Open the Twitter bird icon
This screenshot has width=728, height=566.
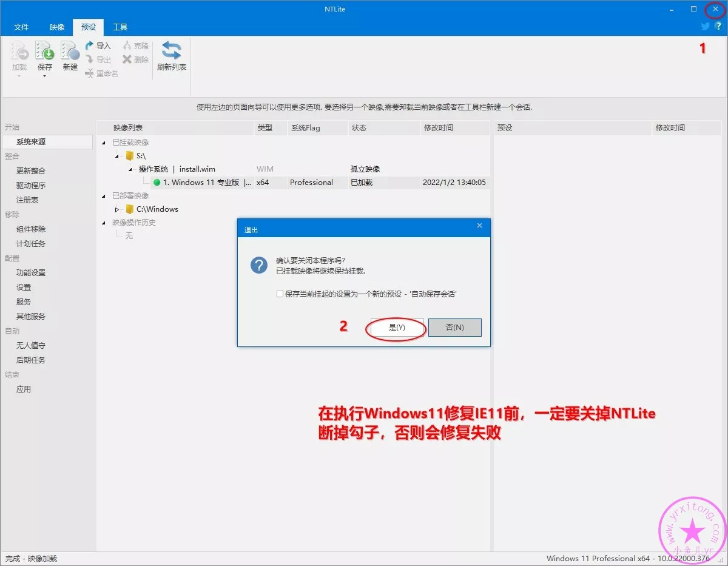pyautogui.click(x=706, y=27)
